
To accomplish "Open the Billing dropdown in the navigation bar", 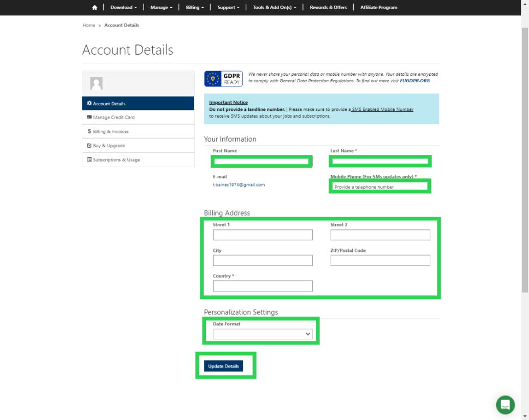I will pos(195,8).
